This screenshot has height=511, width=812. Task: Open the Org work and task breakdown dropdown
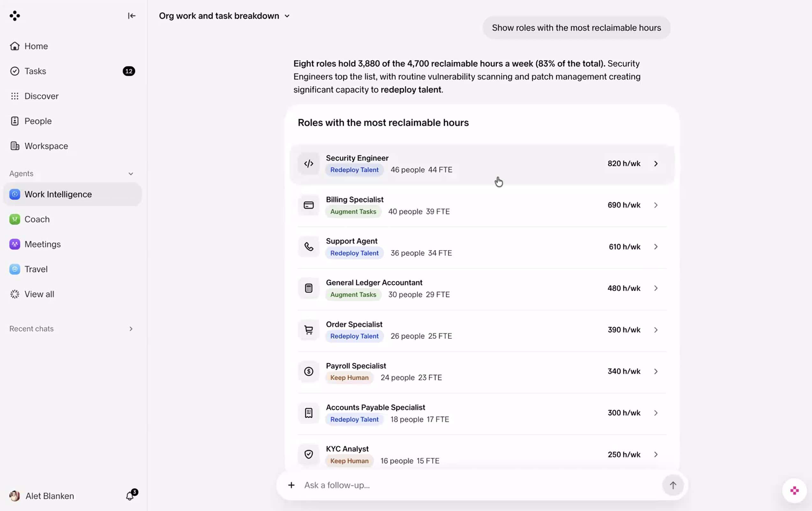click(224, 16)
